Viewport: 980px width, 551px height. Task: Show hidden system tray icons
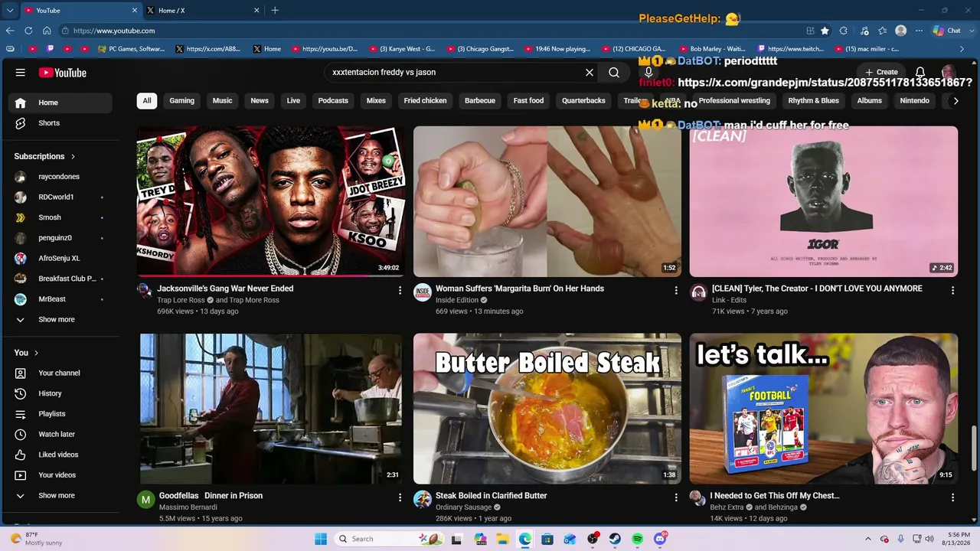pyautogui.click(x=868, y=539)
